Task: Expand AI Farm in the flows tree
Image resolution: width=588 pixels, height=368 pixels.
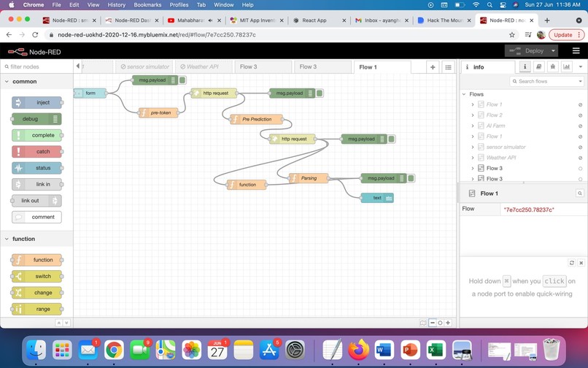Action: point(473,126)
